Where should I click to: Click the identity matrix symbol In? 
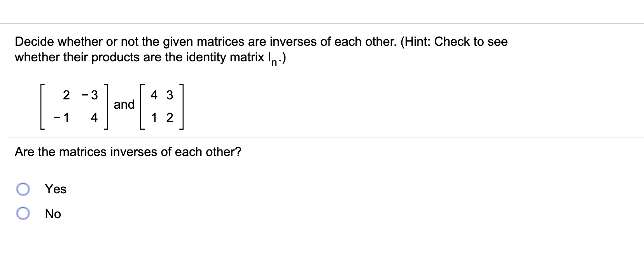271,58
